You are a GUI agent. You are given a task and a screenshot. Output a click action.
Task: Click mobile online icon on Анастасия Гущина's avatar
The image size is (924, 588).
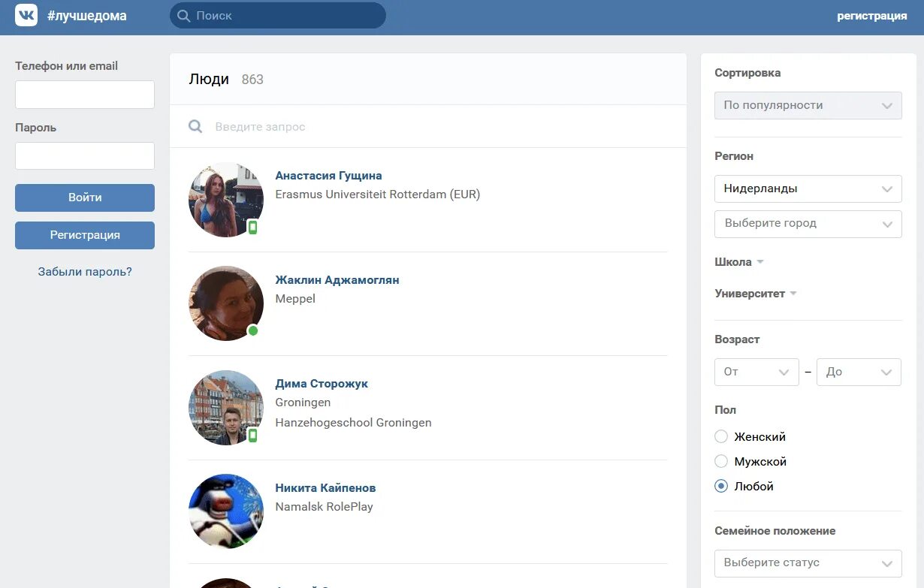pyautogui.click(x=253, y=228)
